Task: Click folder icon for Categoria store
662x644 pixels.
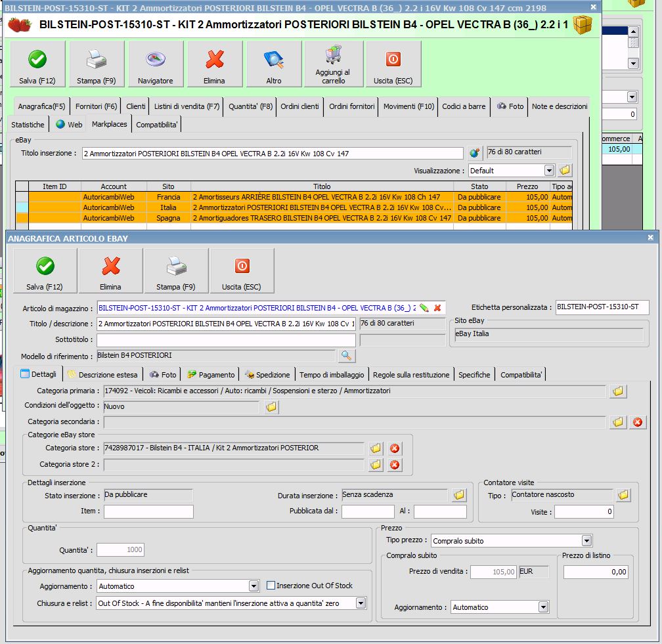Action: pyautogui.click(x=376, y=448)
